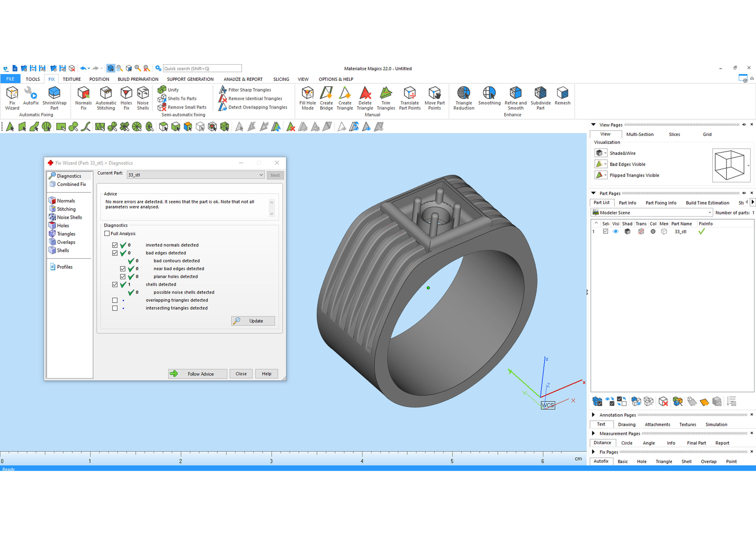Screen dimensions: 756x534
Task: Uncheck bad edges detected checkbox
Action: 115,253
